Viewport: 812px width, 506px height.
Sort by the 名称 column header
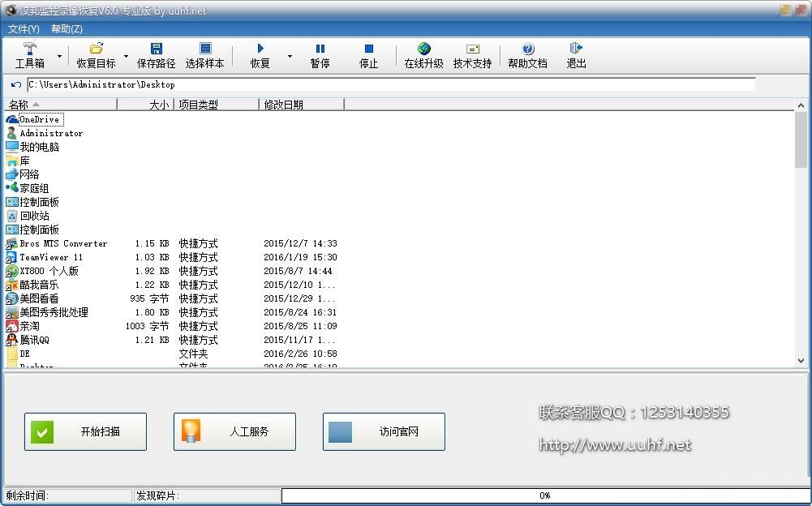click(61, 105)
